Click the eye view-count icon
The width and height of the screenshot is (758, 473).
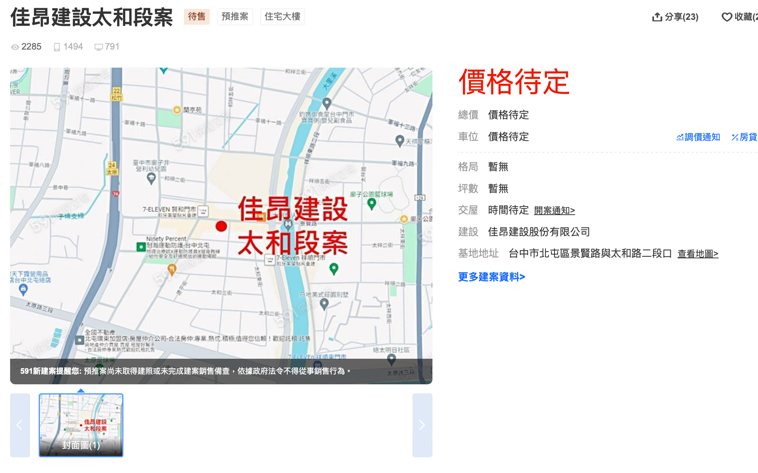pos(15,47)
